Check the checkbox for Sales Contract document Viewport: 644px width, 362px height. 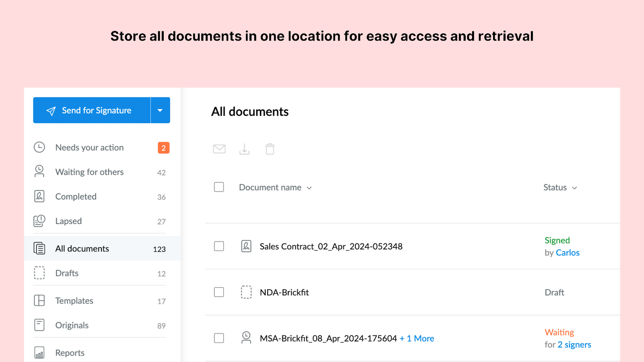(x=219, y=246)
